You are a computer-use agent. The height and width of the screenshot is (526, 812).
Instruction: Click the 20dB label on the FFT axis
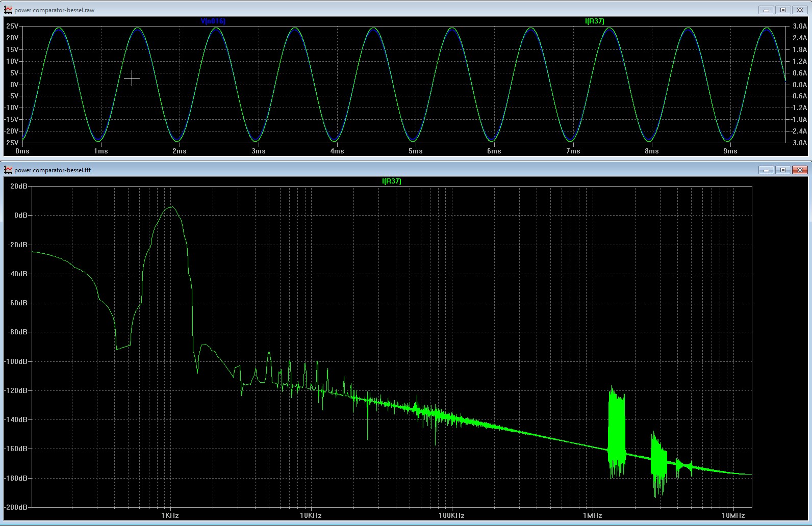tap(19, 187)
